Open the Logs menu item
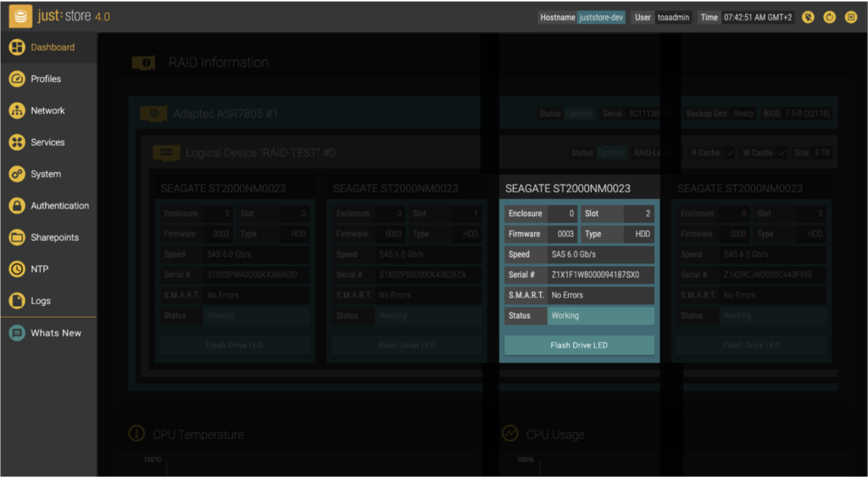This screenshot has height=477, width=868. point(48,301)
